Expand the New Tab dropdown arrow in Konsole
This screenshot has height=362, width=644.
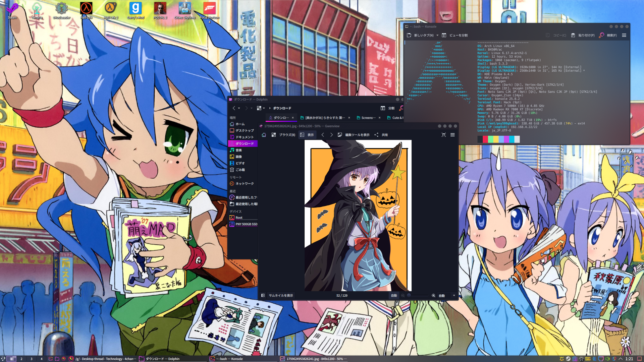pyautogui.click(x=437, y=35)
